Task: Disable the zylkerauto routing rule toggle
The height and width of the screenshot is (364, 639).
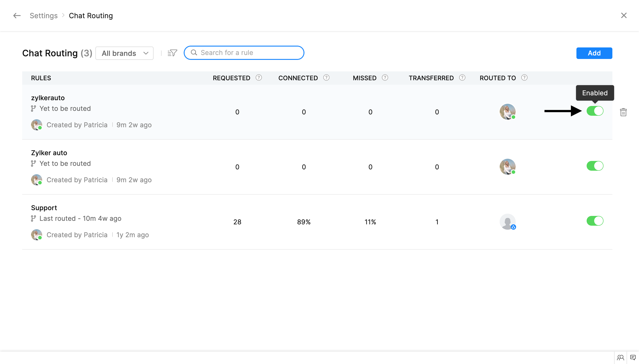Action: pyautogui.click(x=595, y=111)
